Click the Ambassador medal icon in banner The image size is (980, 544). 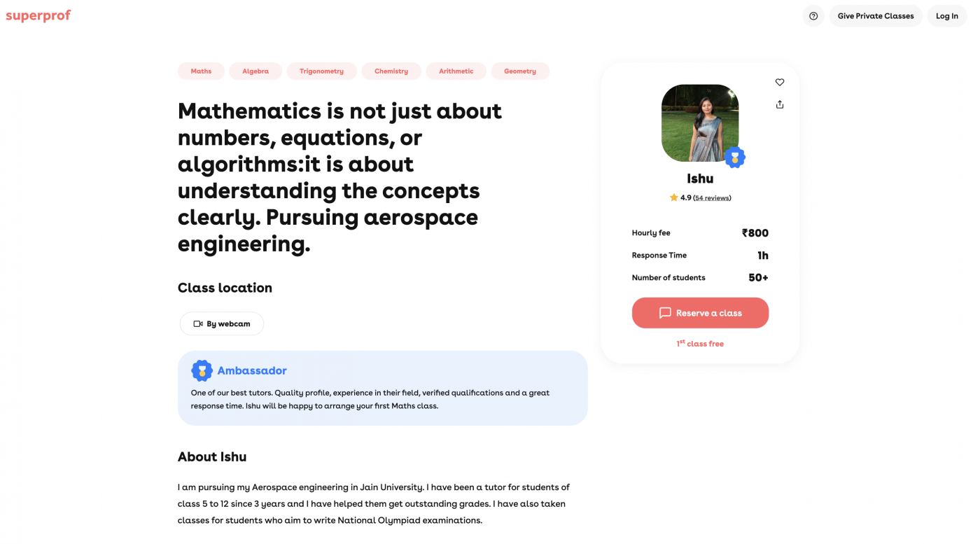click(202, 370)
